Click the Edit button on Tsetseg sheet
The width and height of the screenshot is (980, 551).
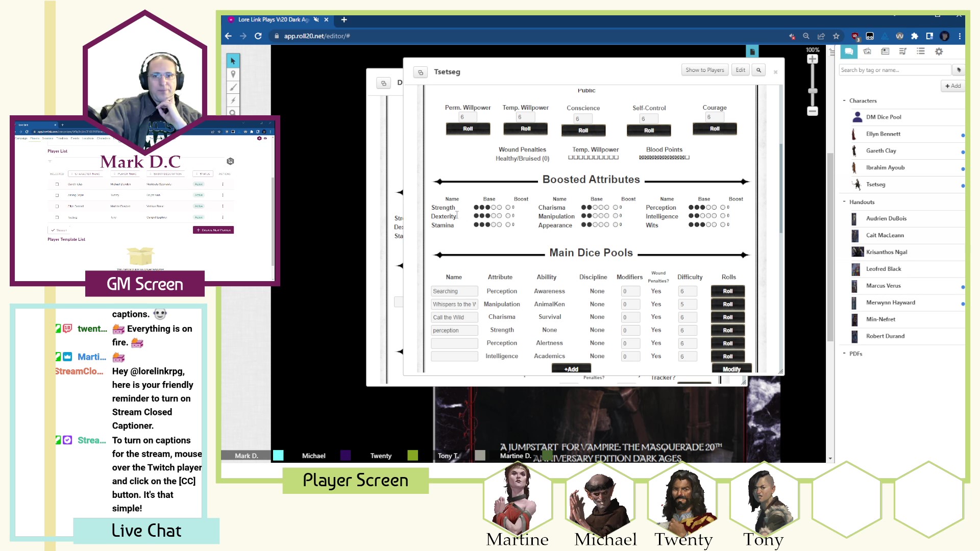click(x=740, y=70)
